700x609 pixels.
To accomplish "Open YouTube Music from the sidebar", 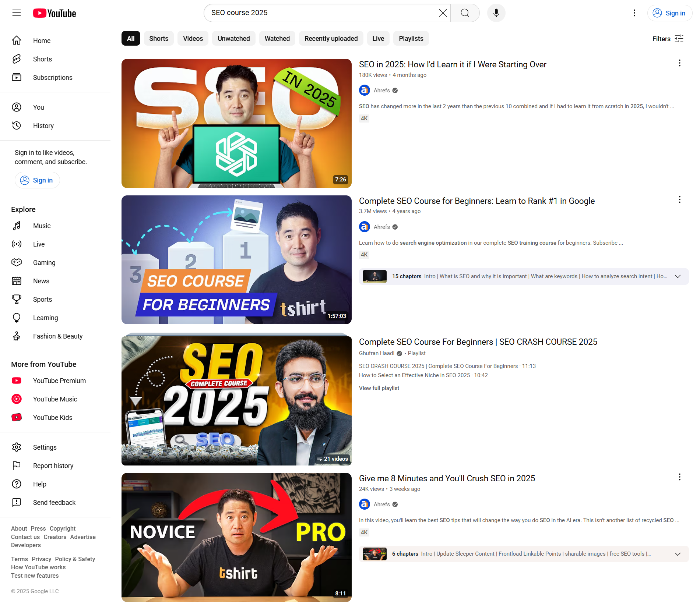I will pyautogui.click(x=54, y=399).
